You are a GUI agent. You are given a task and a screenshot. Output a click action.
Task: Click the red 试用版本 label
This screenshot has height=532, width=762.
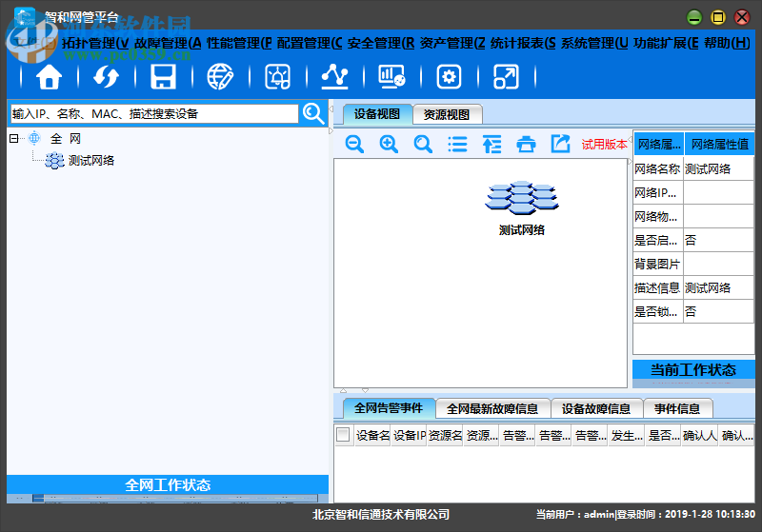click(x=605, y=144)
